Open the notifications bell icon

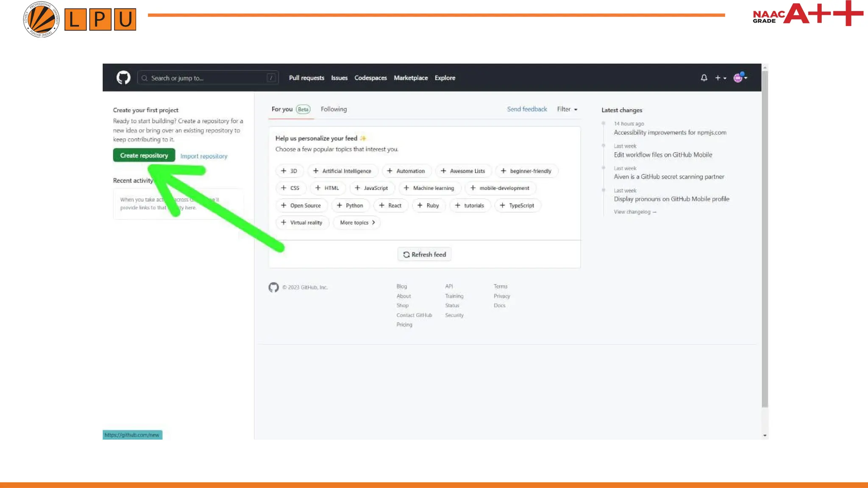pyautogui.click(x=704, y=78)
